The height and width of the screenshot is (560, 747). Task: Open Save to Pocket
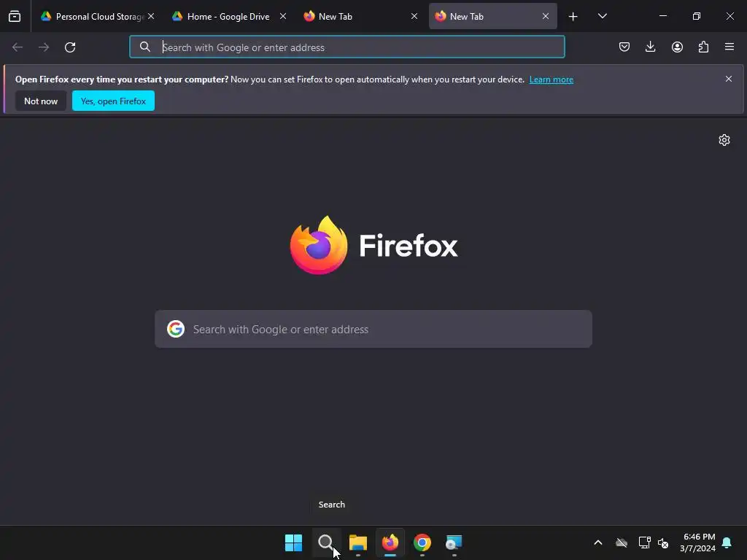coord(624,47)
